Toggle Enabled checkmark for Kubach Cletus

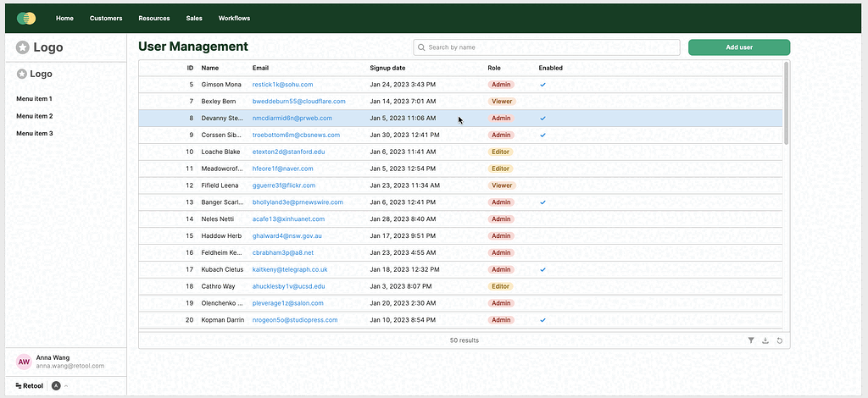click(x=542, y=269)
